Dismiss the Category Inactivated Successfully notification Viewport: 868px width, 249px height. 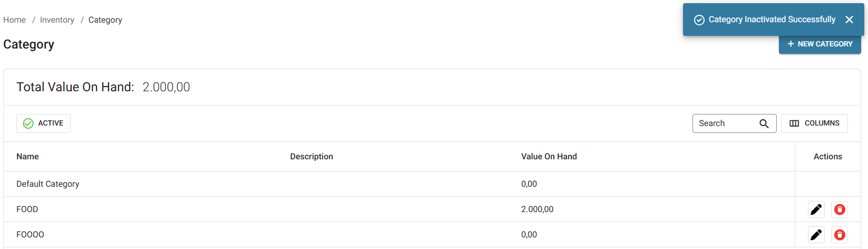[x=849, y=20]
